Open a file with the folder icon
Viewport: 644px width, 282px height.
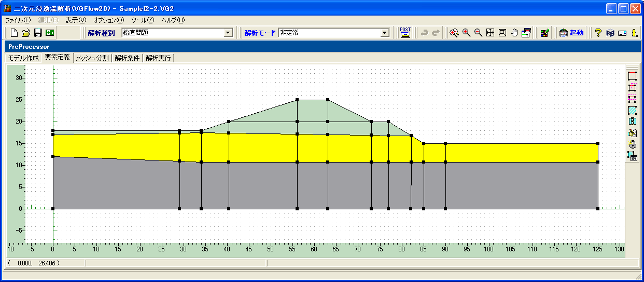[x=26, y=33]
